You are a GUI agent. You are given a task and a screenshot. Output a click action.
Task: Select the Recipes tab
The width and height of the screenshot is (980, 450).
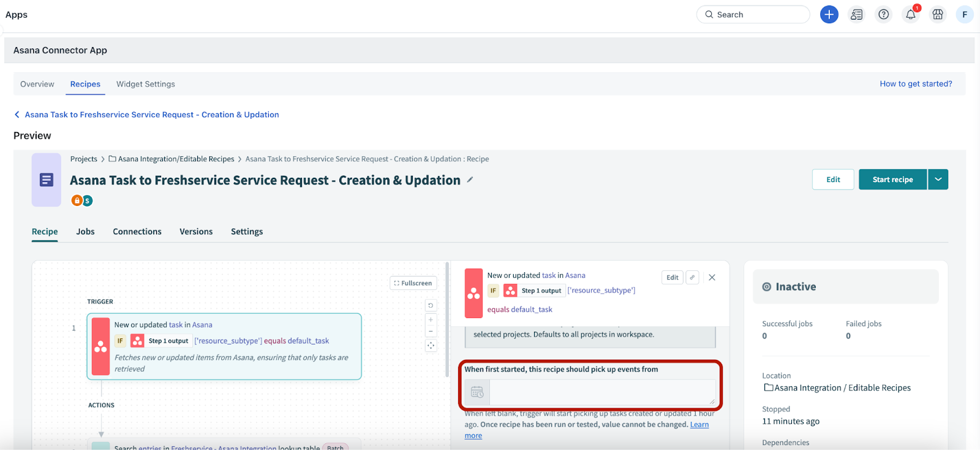(x=85, y=84)
